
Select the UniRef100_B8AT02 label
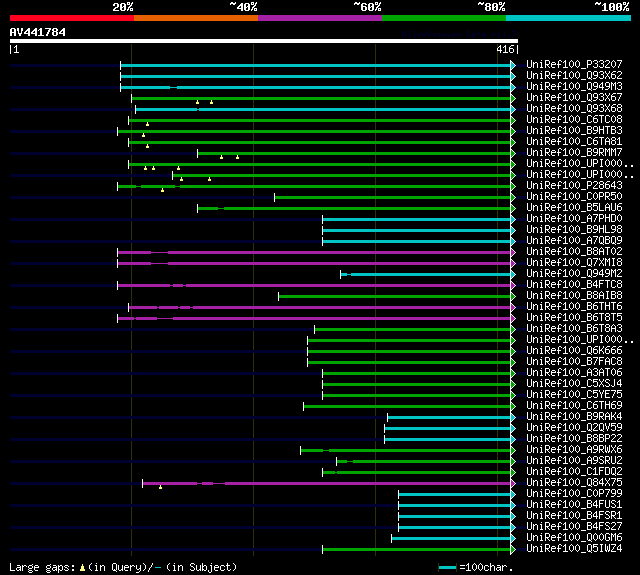[x=574, y=252]
